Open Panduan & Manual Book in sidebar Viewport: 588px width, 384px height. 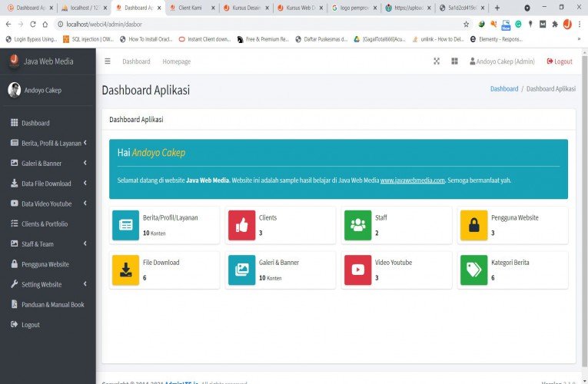coord(48,305)
